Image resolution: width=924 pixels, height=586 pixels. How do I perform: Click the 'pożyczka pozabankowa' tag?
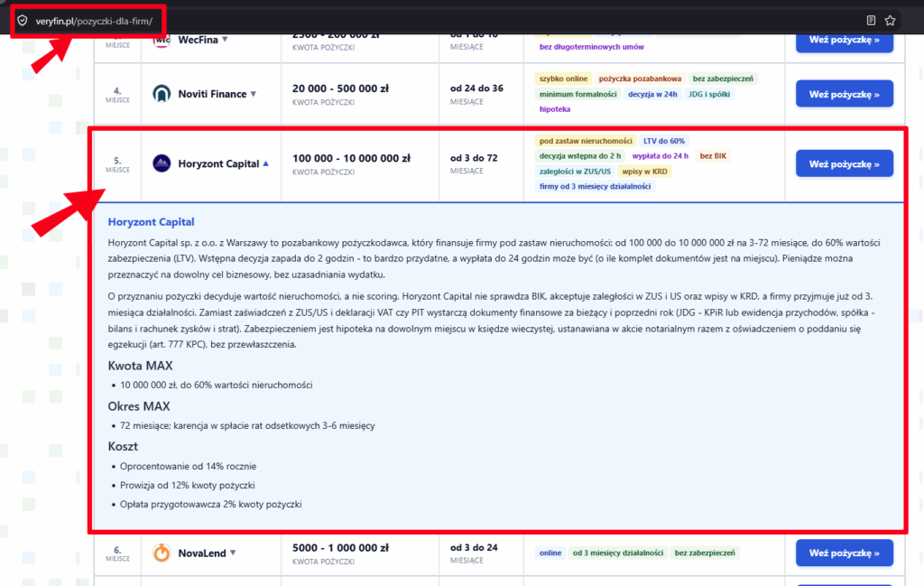[640, 79]
